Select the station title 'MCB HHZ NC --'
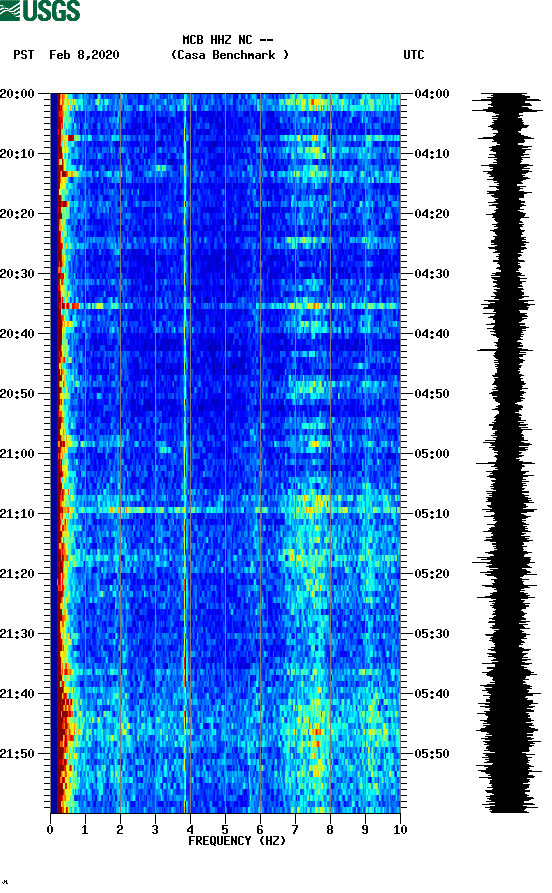The height and width of the screenshot is (893, 552). pyautogui.click(x=228, y=40)
